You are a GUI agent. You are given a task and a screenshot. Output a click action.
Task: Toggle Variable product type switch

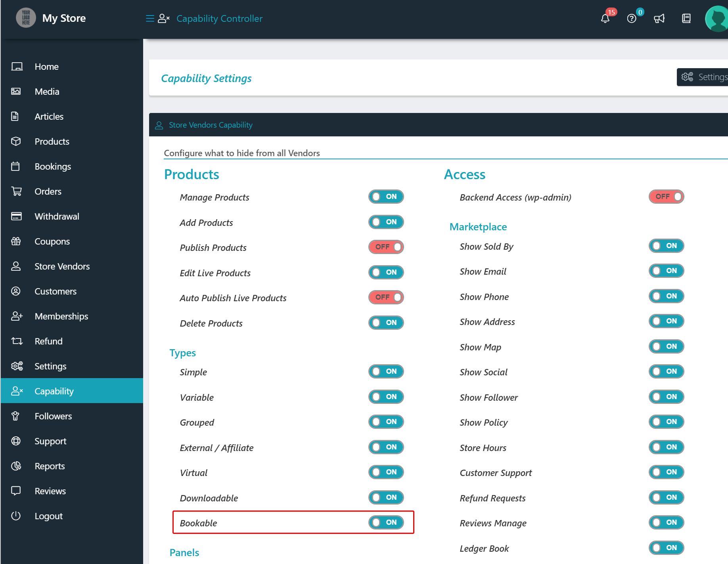click(386, 397)
